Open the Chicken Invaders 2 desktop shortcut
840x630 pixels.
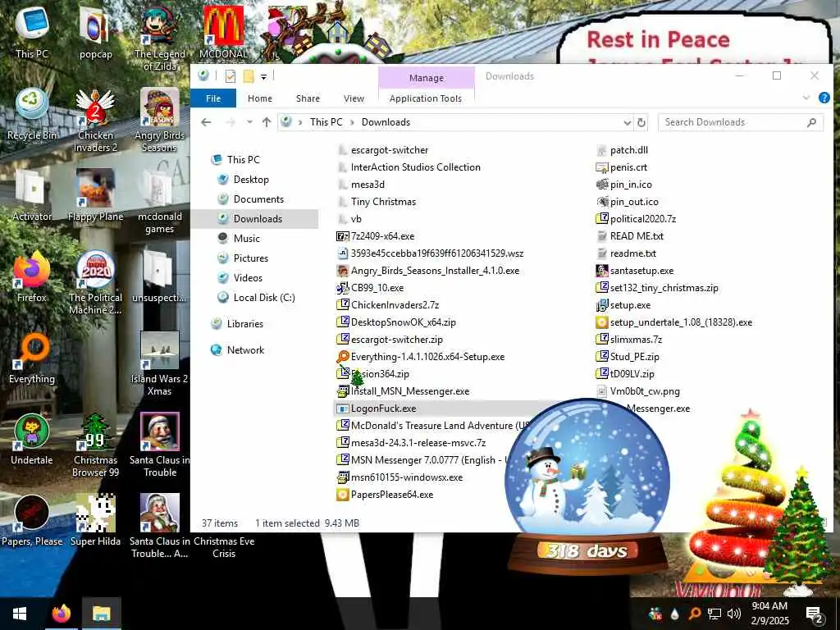click(95, 121)
